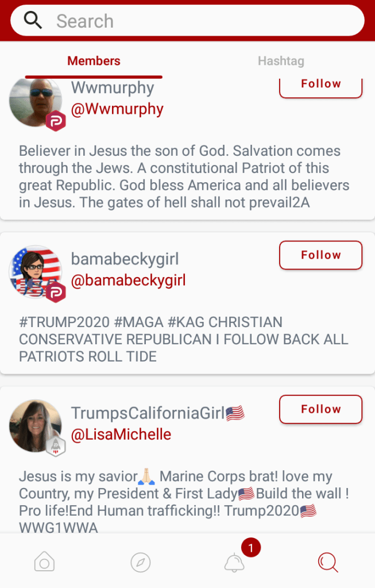Follow the user Wwmurphy
The height and width of the screenshot is (588, 375).
coord(320,85)
